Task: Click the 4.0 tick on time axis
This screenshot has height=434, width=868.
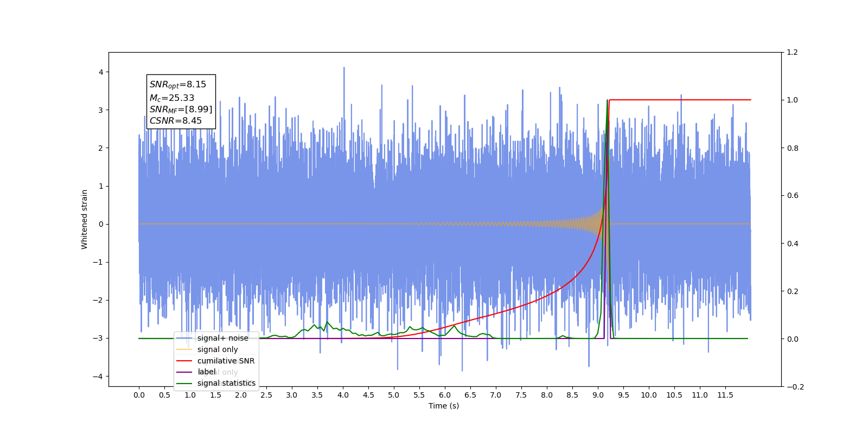Action: (x=343, y=395)
